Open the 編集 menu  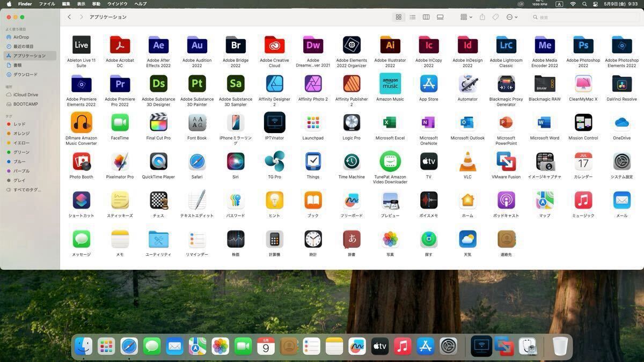click(66, 4)
